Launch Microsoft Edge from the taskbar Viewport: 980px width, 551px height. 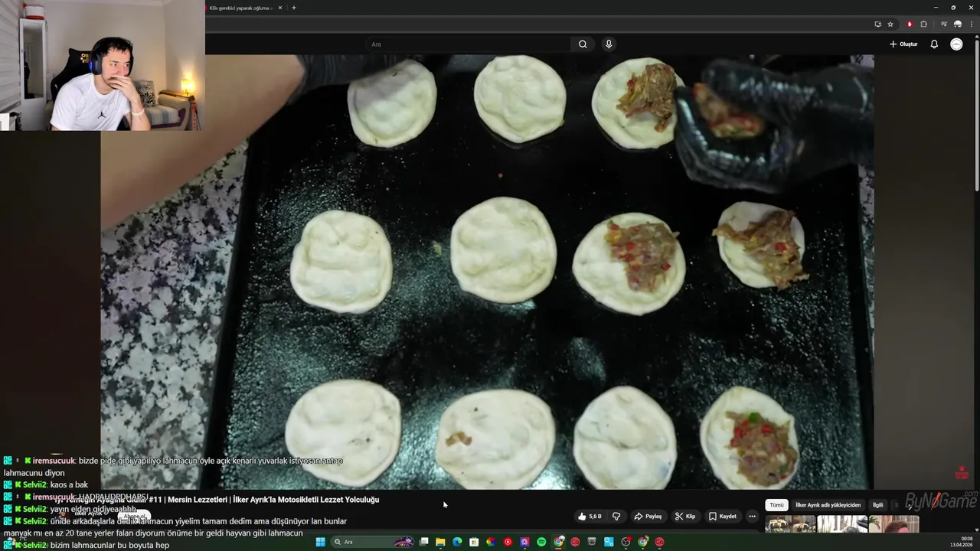[457, 542]
